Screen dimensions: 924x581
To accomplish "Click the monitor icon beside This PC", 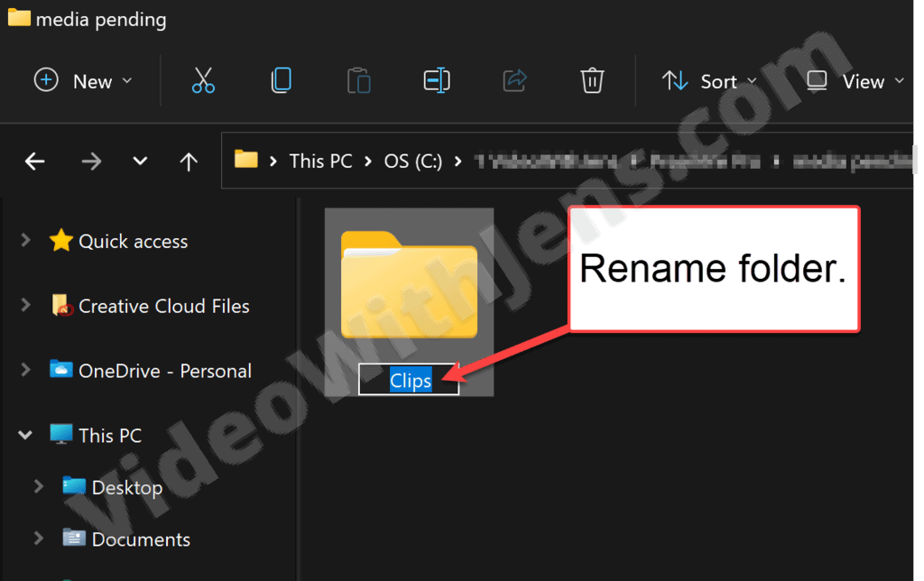I will pyautogui.click(x=61, y=434).
